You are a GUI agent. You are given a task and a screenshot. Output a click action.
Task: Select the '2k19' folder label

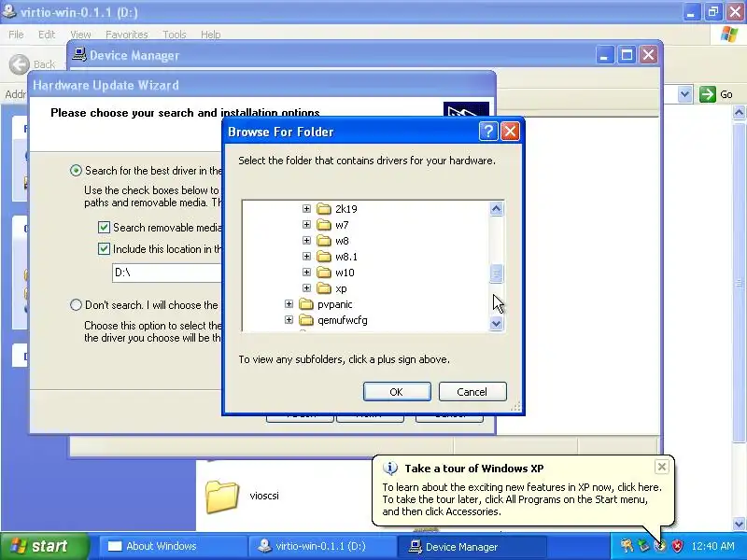[x=346, y=209]
